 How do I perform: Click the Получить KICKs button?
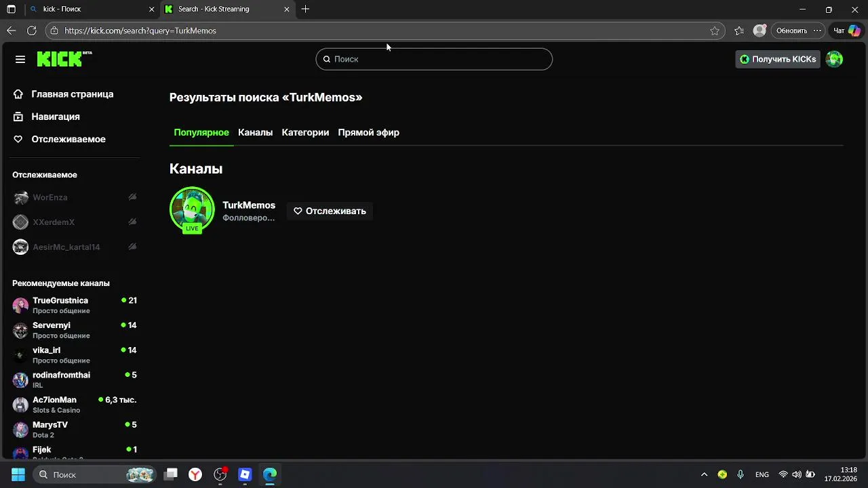778,59
